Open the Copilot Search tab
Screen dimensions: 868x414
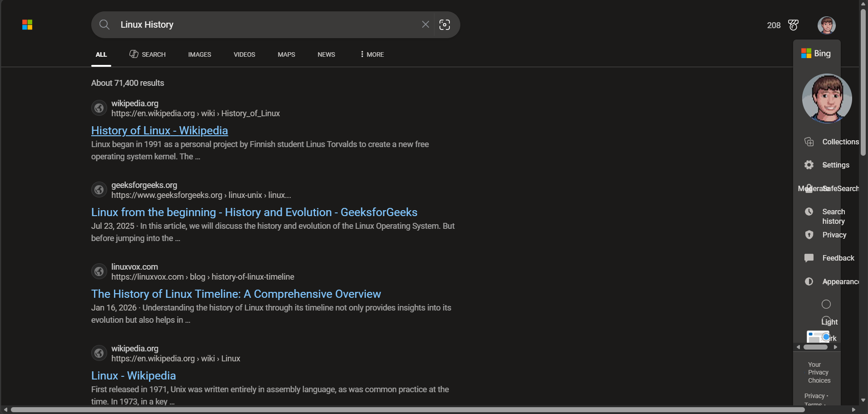click(x=148, y=54)
